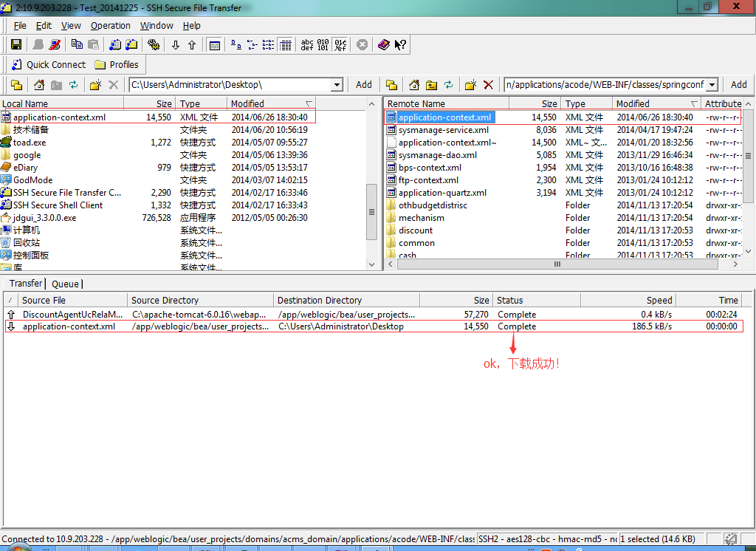The height and width of the screenshot is (551, 756).
Task: Open New Terminal Window icon
Action: pos(114,45)
